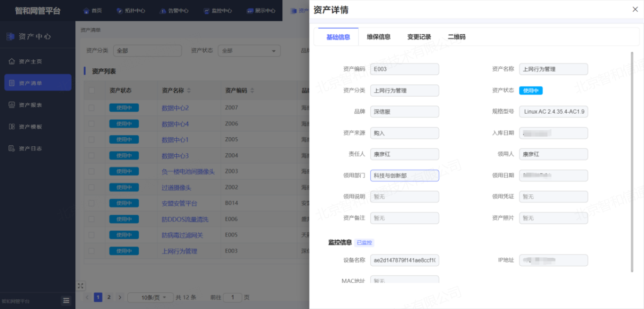Screen dimensions: 644x309
Task: Open the 资产状态 filter dropdown
Action: (x=249, y=51)
